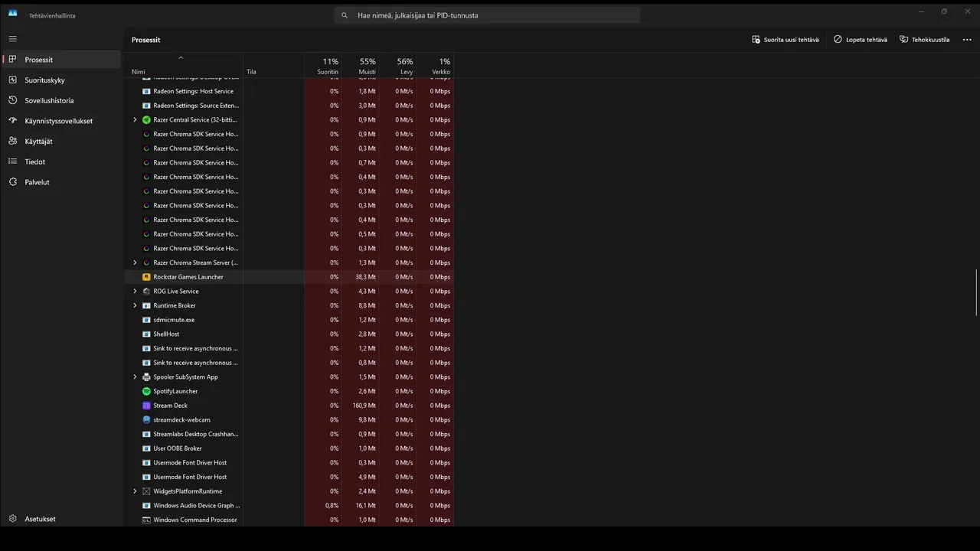This screenshot has height=551, width=980.
Task: Switch to Tiedot tab
Action: tap(61, 161)
